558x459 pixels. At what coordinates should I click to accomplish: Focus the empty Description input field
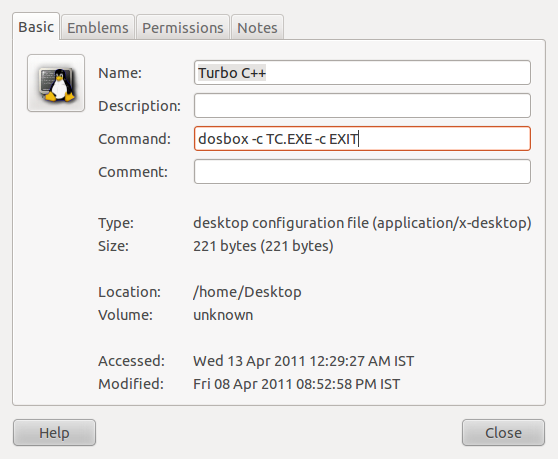click(x=362, y=106)
